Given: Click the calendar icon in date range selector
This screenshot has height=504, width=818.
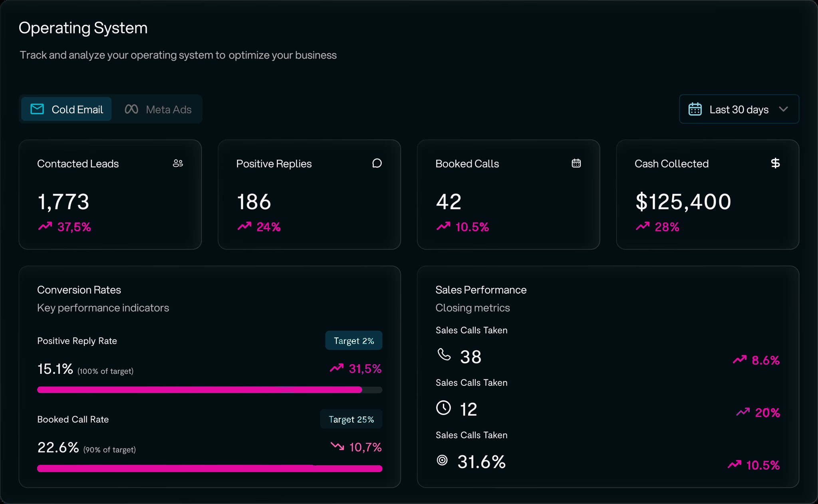Looking at the screenshot, I should pos(695,109).
